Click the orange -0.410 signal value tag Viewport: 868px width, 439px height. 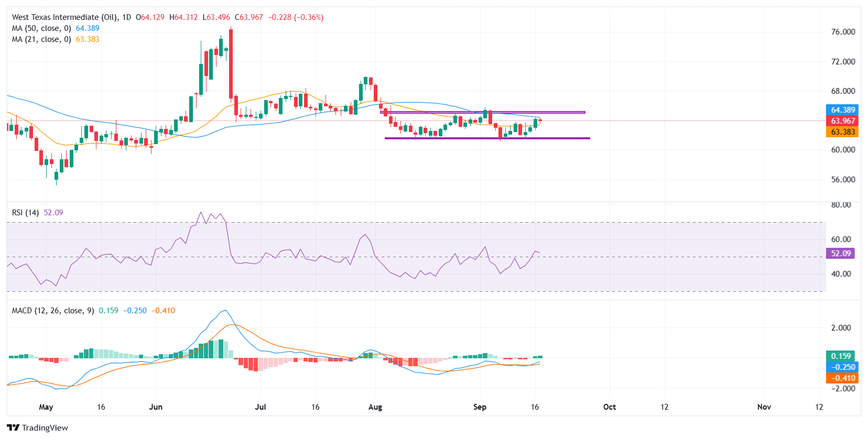tap(842, 378)
